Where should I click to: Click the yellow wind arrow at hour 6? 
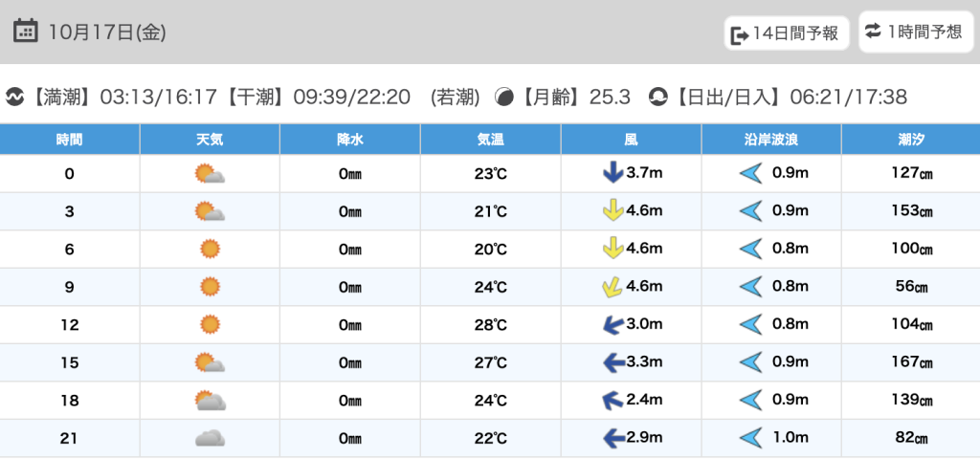[x=612, y=250]
